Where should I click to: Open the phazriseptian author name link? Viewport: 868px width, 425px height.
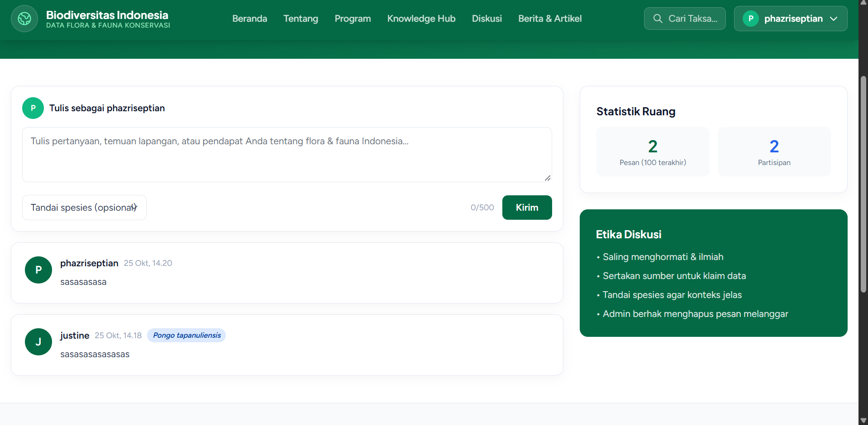89,263
